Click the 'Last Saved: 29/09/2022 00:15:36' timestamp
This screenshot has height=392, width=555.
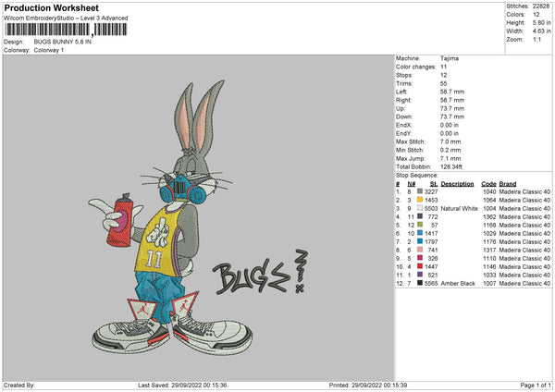tap(182, 385)
